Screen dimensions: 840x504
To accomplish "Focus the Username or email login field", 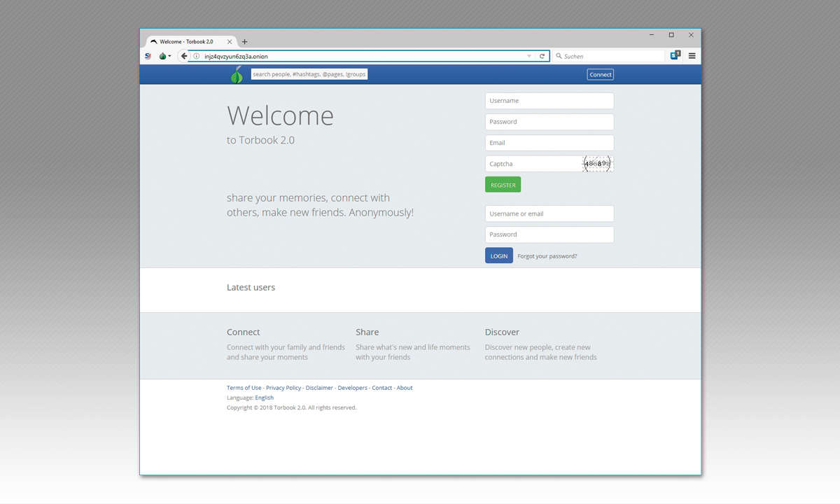I will 549,213.
